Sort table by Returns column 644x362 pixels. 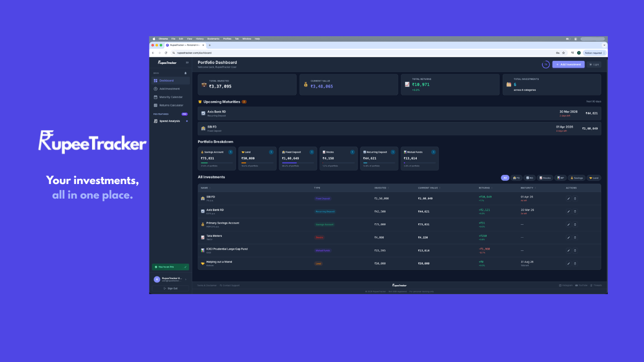click(485, 188)
